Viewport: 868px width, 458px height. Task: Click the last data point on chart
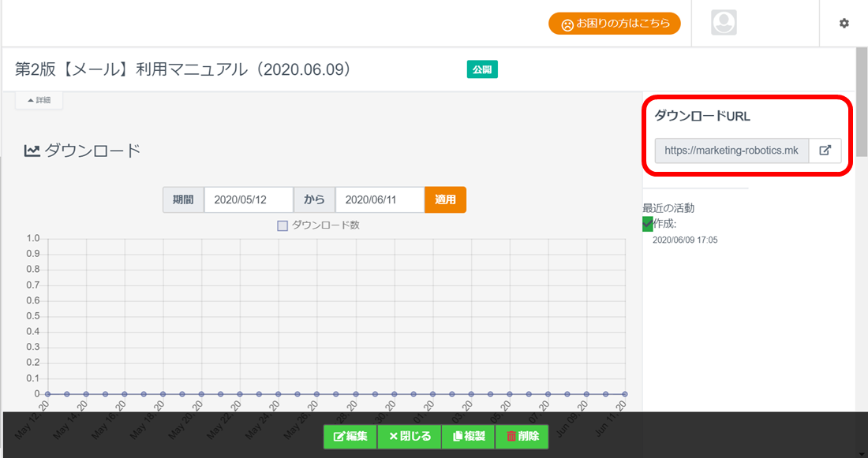(625, 393)
